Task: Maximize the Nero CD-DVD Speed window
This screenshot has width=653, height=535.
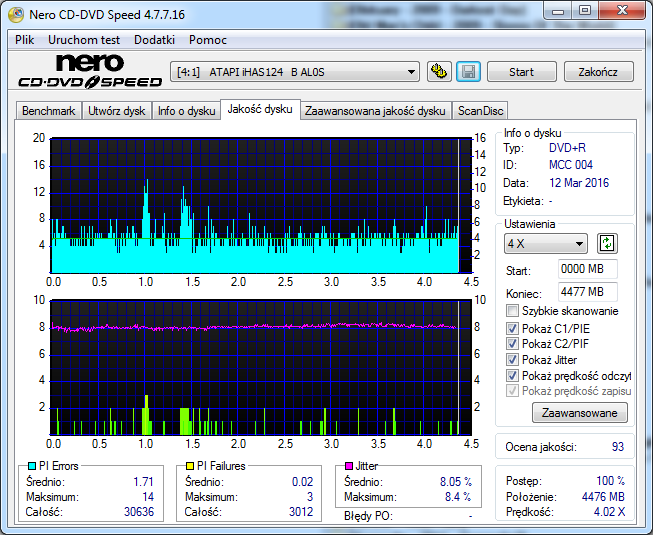Action: pos(585,11)
